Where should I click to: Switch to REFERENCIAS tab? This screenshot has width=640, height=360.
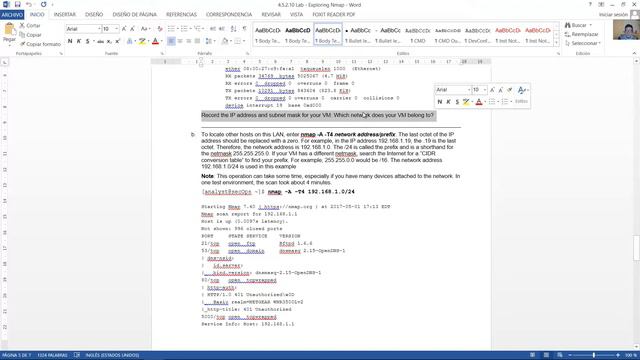tap(181, 14)
